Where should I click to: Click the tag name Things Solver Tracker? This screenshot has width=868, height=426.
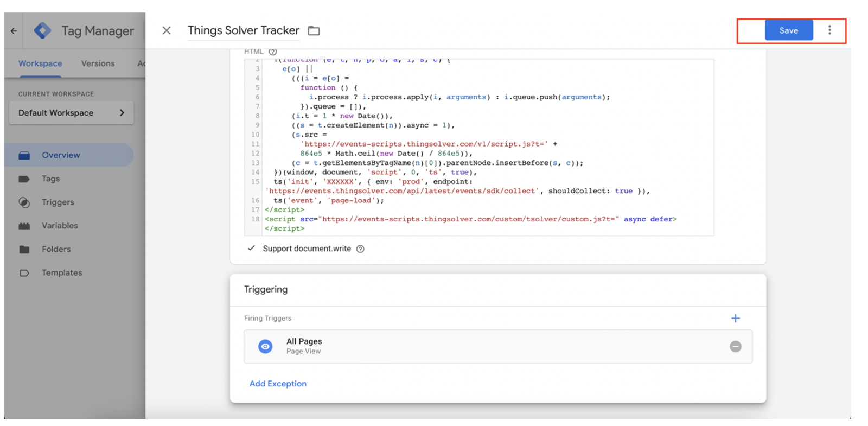244,30
